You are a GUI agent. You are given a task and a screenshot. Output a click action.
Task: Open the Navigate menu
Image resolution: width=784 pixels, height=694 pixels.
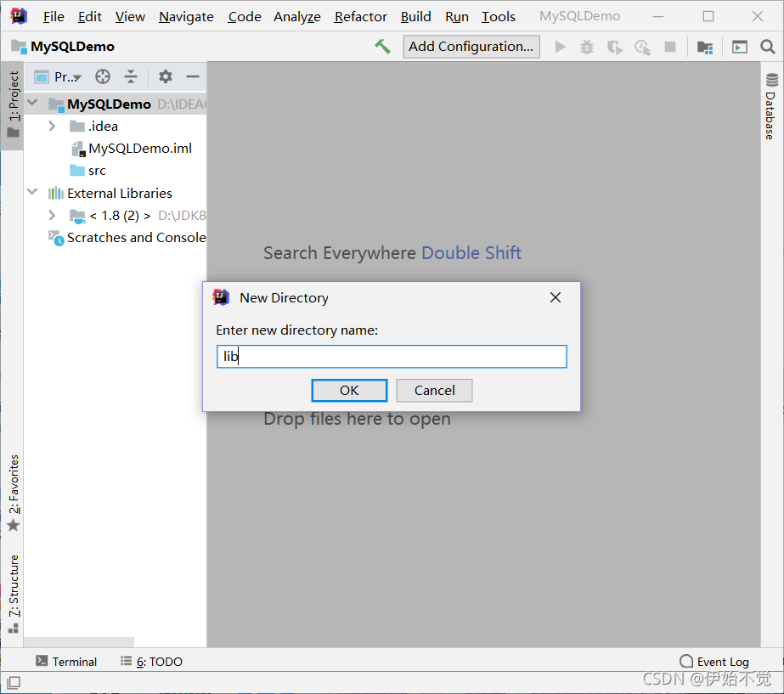pyautogui.click(x=186, y=16)
